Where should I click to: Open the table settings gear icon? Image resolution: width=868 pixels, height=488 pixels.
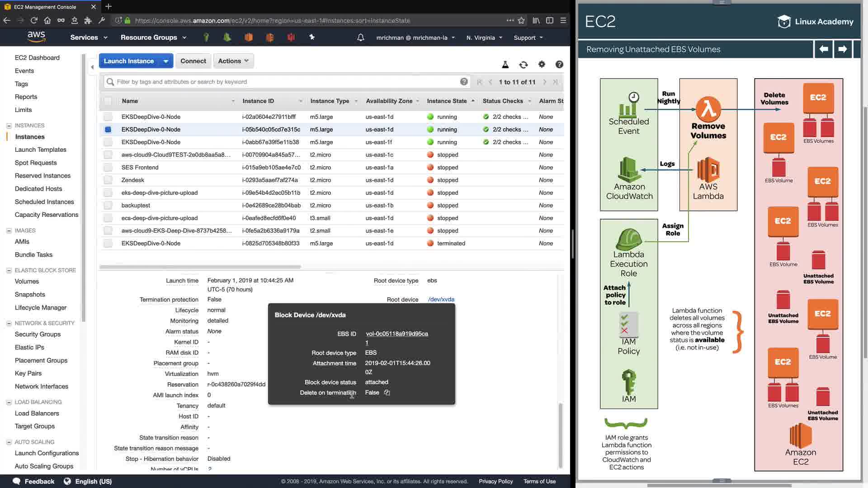[542, 65]
